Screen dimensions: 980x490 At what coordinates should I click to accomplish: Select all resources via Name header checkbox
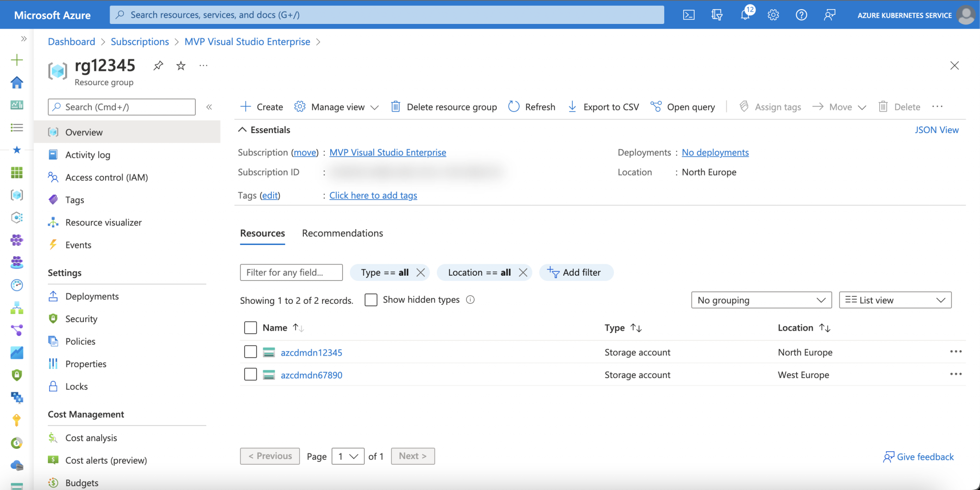click(250, 327)
